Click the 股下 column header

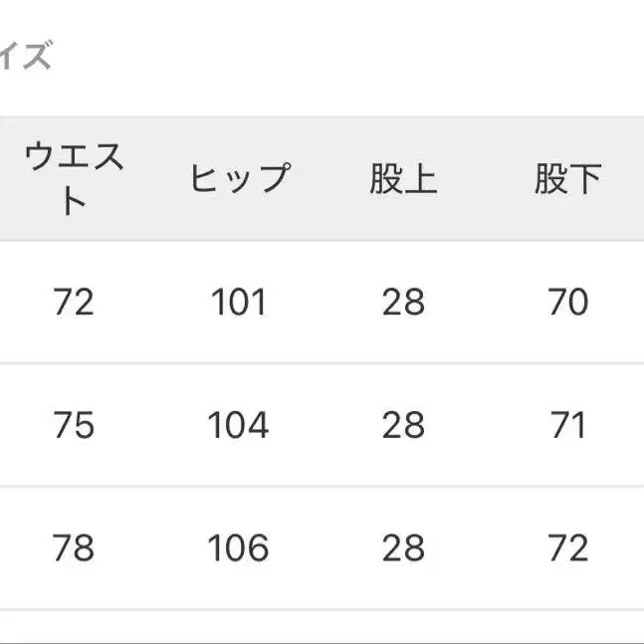(567, 179)
